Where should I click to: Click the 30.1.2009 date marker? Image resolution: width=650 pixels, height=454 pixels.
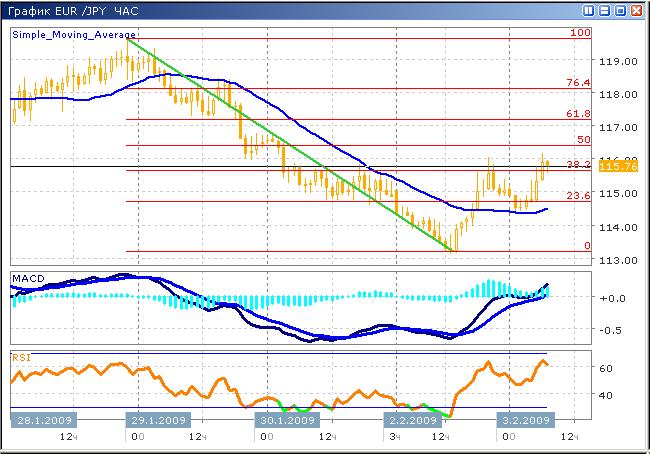[286, 420]
